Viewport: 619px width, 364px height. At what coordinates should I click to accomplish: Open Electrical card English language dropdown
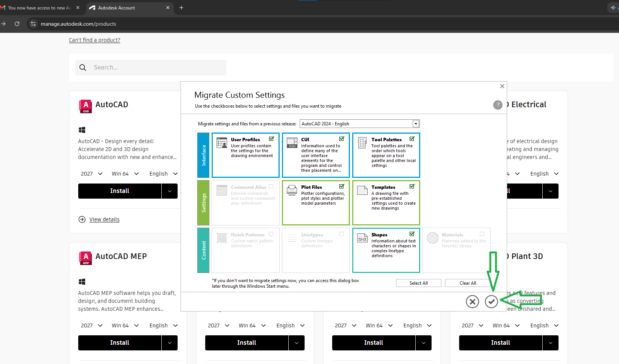click(544, 174)
